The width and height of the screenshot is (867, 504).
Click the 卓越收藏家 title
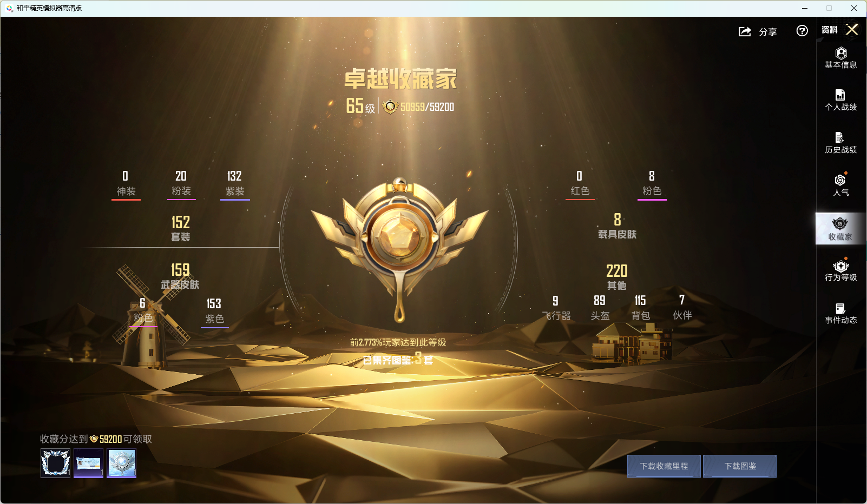click(x=400, y=79)
